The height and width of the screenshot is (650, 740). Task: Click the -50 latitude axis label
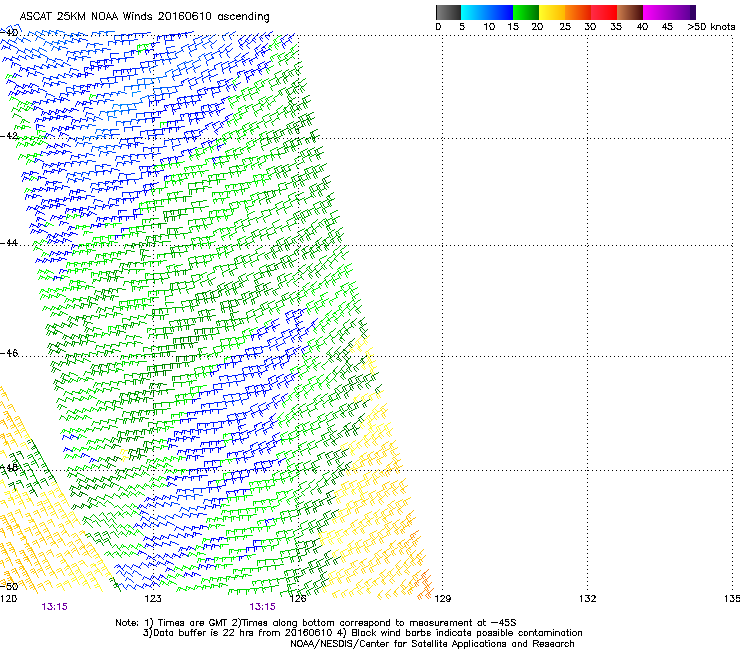pyautogui.click(x=9, y=587)
